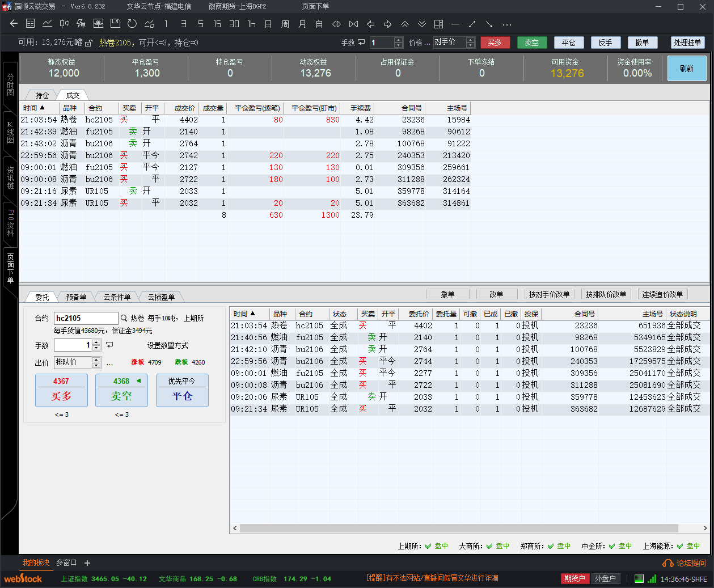
Task: Open the window layout split icon
Action: (438, 24)
